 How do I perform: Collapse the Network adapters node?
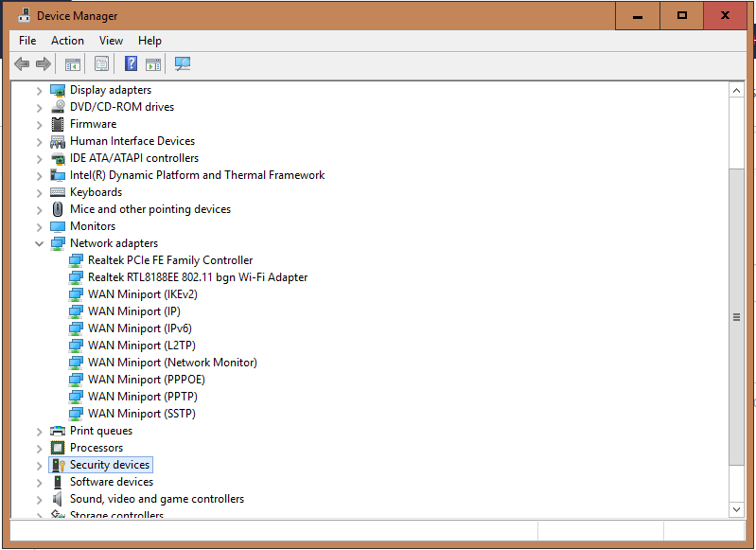coord(39,243)
